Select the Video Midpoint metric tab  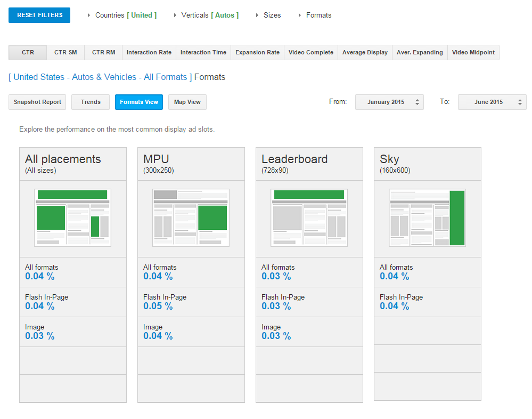[x=473, y=52]
